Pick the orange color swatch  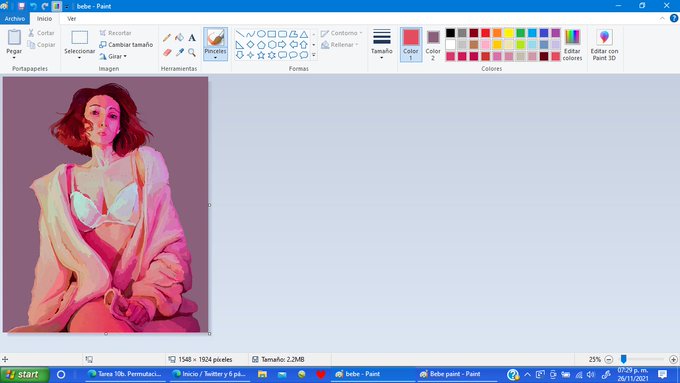497,33
